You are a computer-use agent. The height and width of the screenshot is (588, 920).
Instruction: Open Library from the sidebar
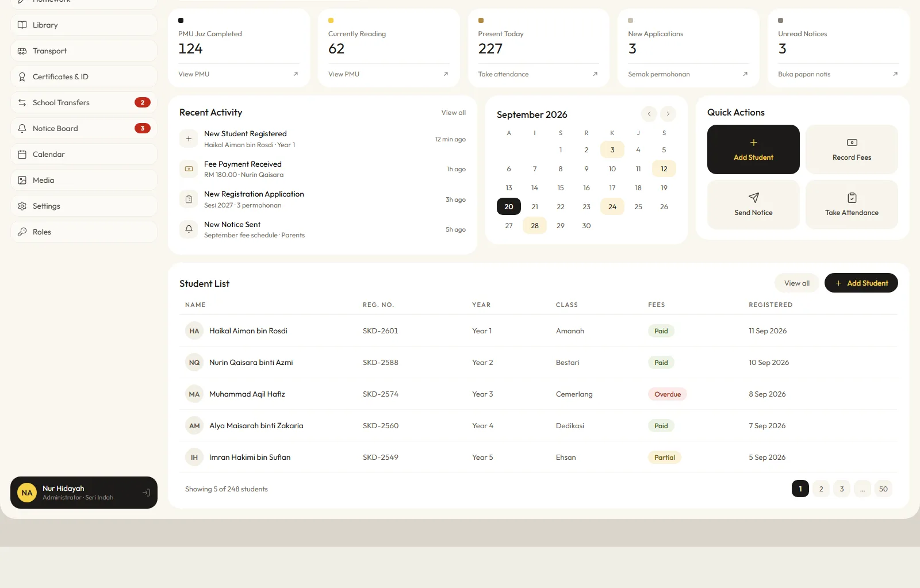click(x=84, y=25)
